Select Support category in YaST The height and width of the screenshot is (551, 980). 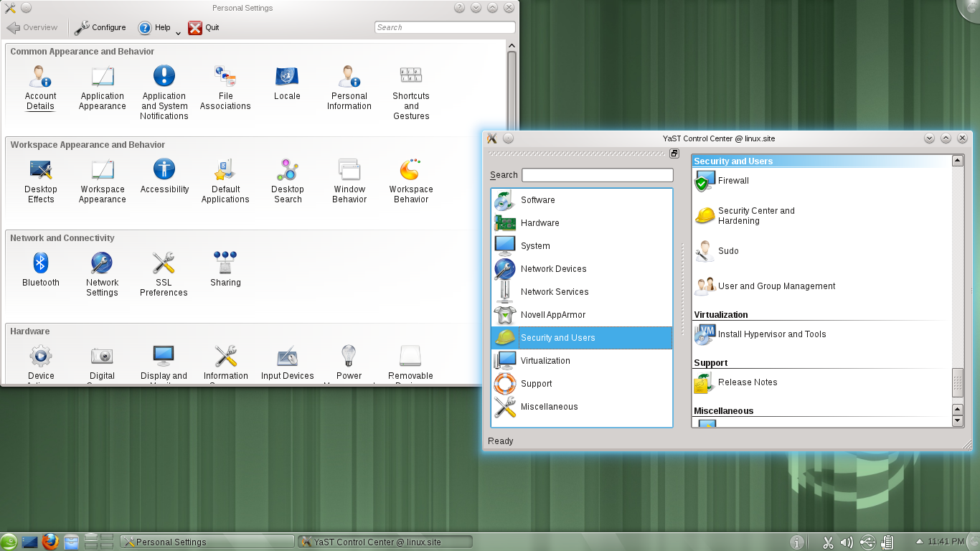(582, 384)
